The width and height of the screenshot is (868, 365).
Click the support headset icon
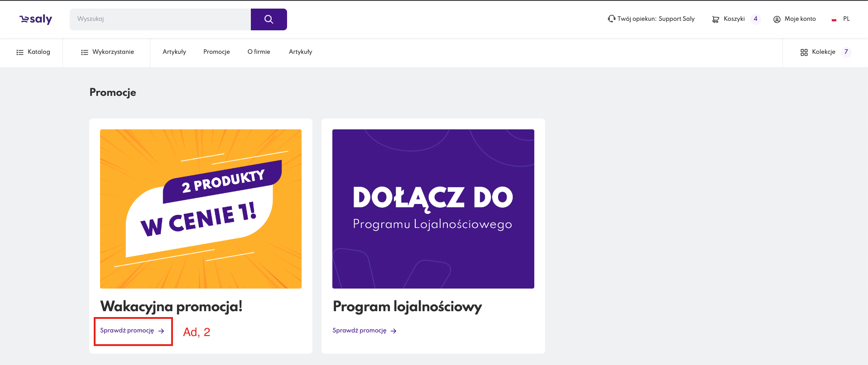click(611, 19)
